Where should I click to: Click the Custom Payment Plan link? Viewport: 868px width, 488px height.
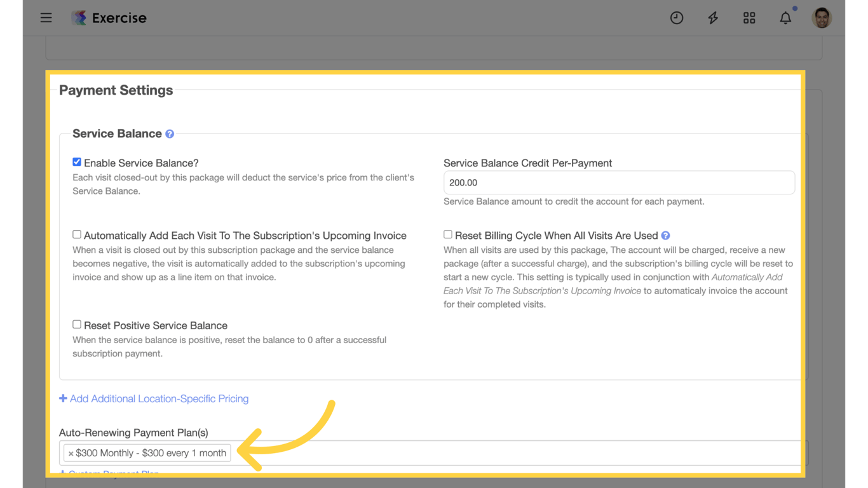(109, 473)
